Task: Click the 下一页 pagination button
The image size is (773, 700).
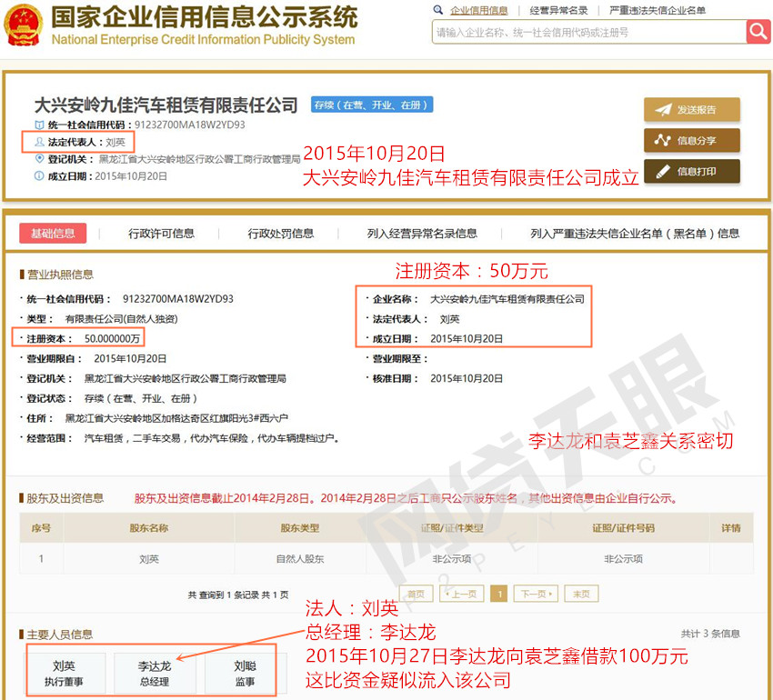Action: click(536, 594)
